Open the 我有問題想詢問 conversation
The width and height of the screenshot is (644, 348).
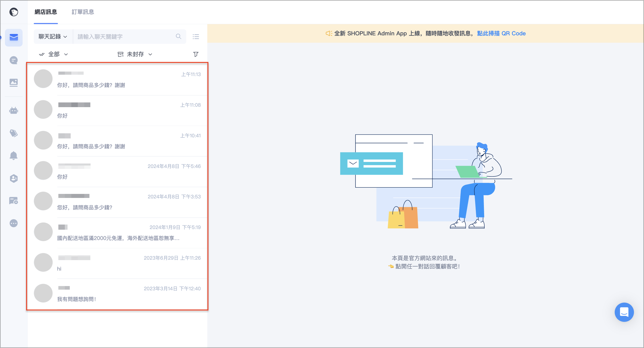click(x=117, y=294)
